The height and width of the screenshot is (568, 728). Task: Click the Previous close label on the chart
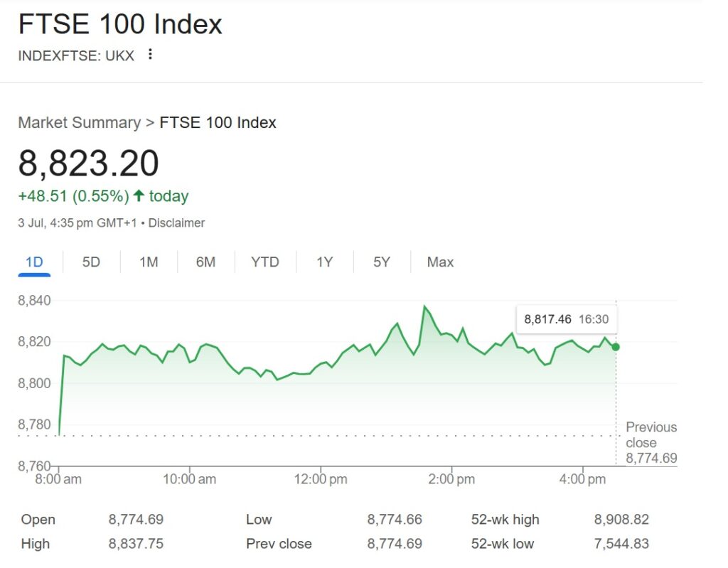[x=651, y=434]
